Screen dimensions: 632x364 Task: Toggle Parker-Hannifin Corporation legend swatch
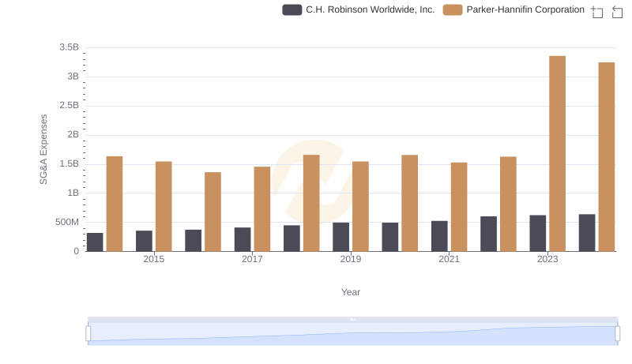point(453,9)
